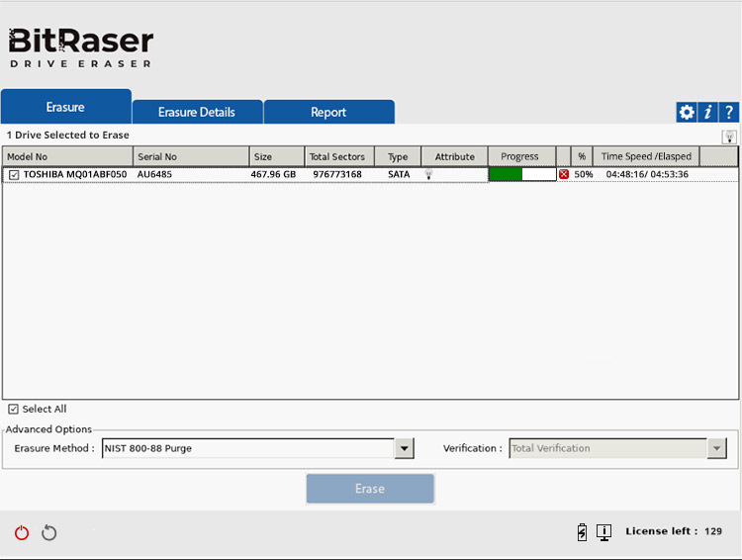Viewport: 742px width, 560px height.
Task: Click the BitRaser Drive Eraser logo
Action: point(81,47)
